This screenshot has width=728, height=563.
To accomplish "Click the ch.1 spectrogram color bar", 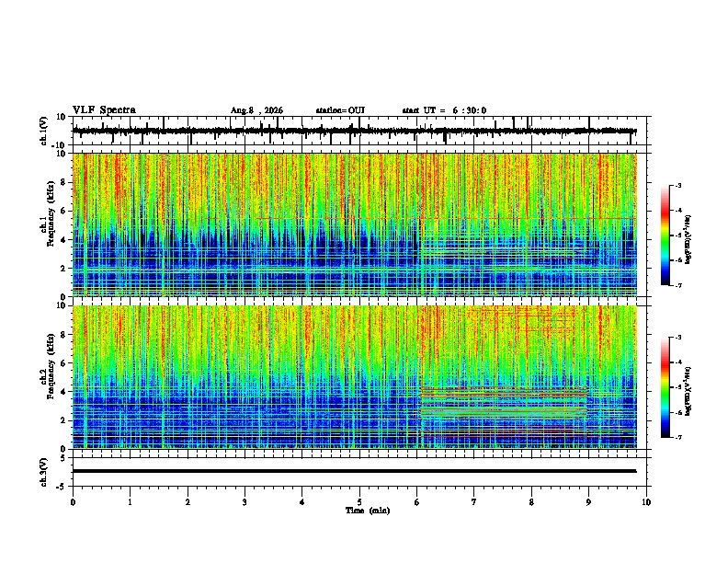I will point(665,236).
